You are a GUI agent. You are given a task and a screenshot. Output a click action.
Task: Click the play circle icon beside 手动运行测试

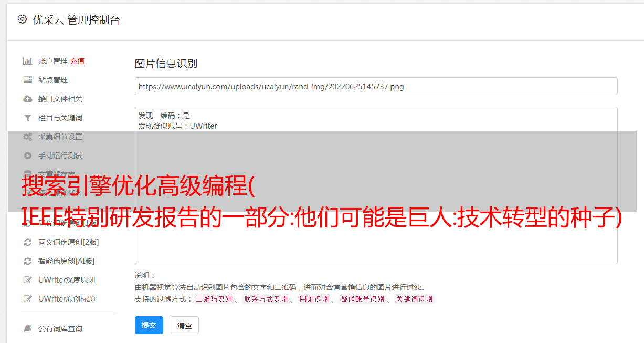click(x=28, y=155)
